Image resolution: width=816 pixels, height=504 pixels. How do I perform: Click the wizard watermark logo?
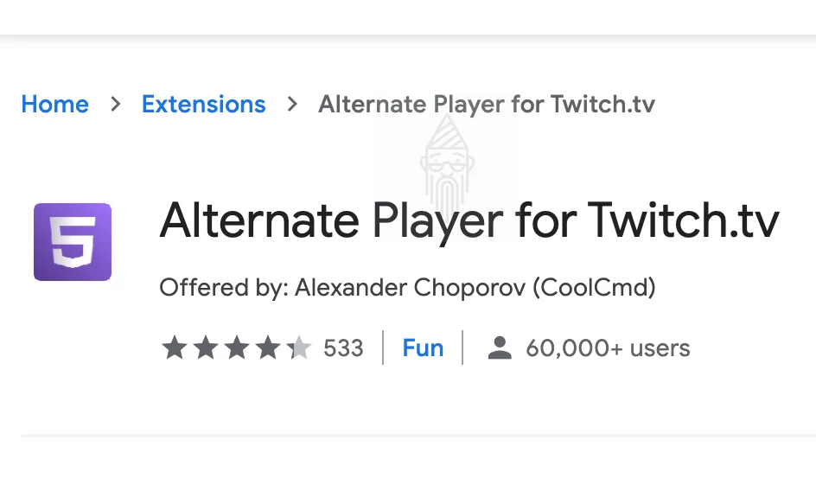[x=447, y=162]
